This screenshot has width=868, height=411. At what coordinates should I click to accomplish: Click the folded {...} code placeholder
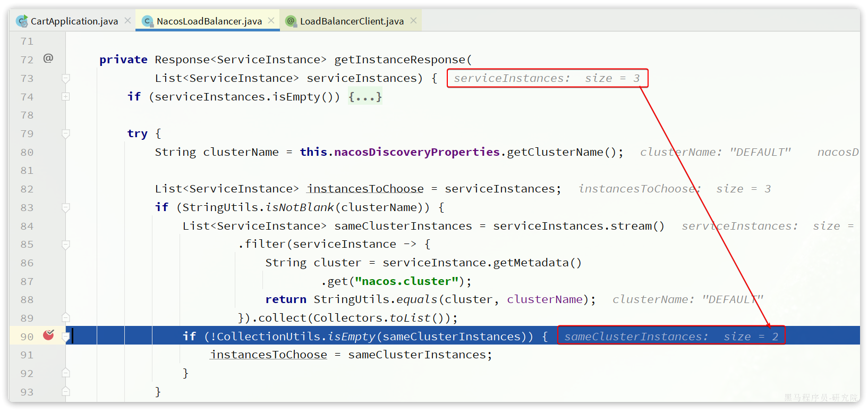pyautogui.click(x=365, y=97)
